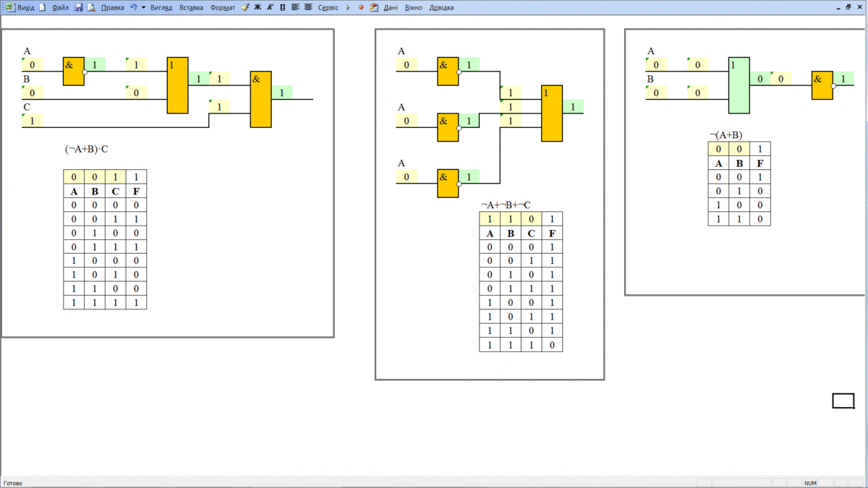Click the Вихід menu item
This screenshot has width=868, height=488.
(x=25, y=7)
